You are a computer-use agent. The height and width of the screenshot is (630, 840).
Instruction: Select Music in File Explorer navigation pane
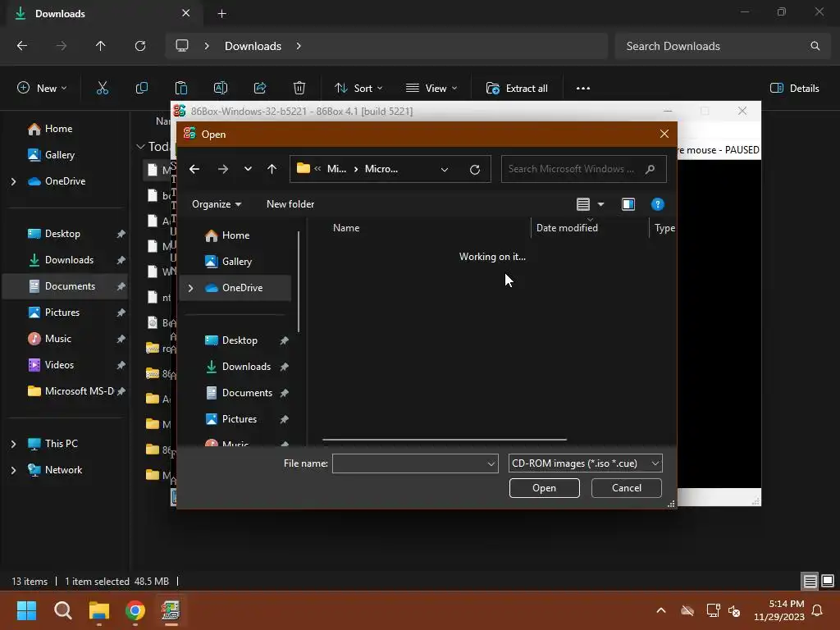pos(50,339)
